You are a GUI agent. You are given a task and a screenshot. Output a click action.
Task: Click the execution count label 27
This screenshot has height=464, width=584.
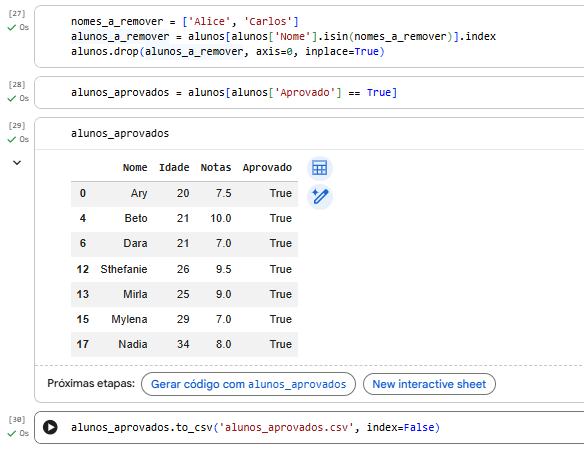pyautogui.click(x=17, y=14)
